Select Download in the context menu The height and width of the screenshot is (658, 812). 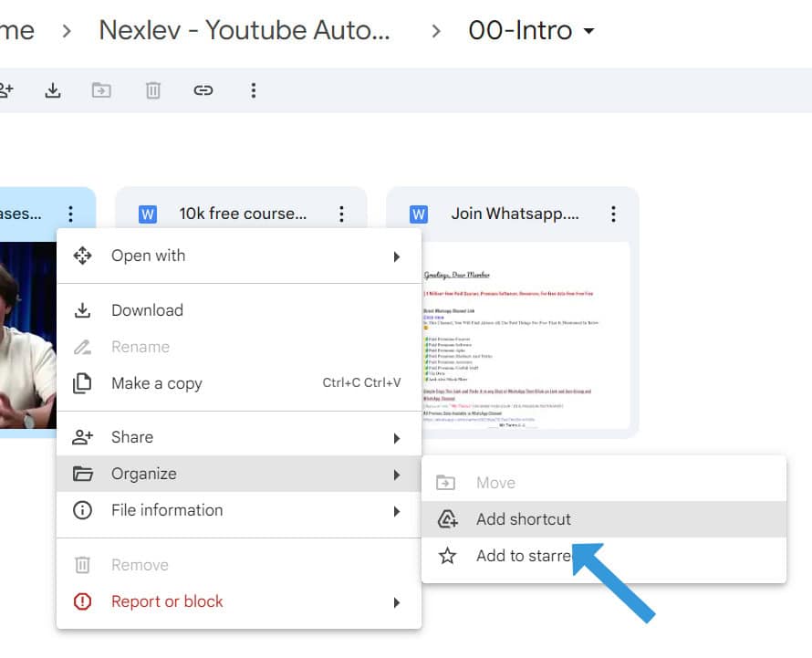[239, 309]
